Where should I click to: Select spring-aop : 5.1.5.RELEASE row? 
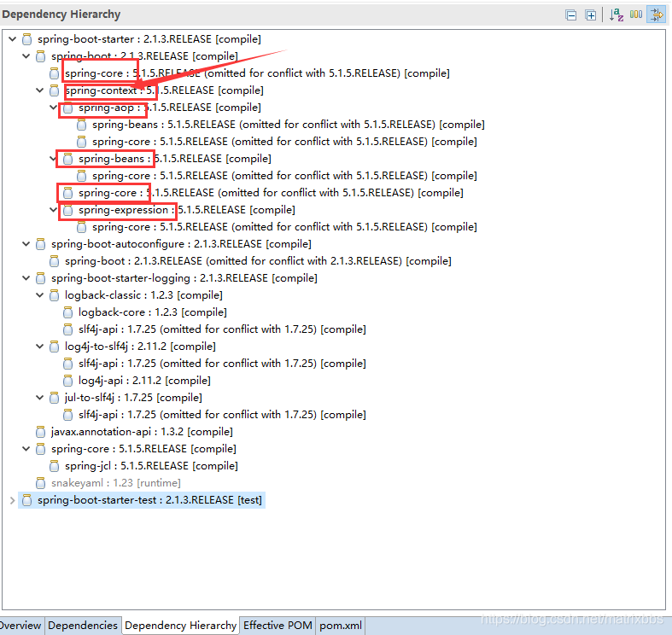tap(170, 108)
